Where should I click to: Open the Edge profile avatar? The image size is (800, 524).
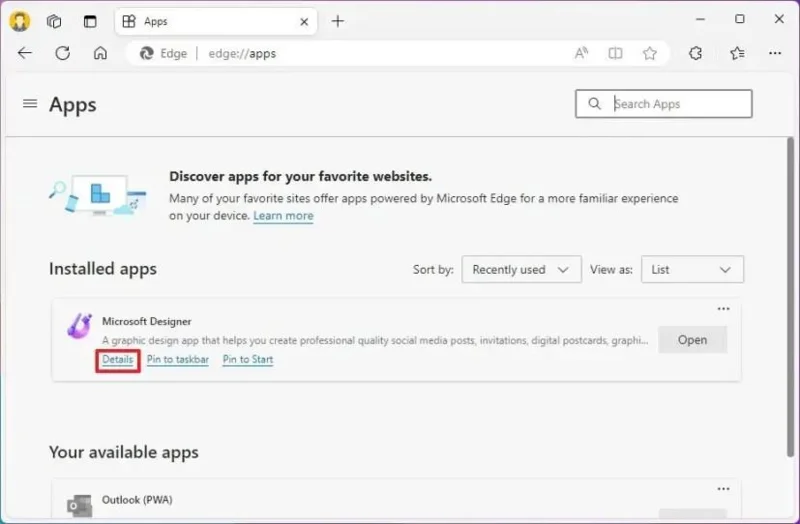point(19,21)
